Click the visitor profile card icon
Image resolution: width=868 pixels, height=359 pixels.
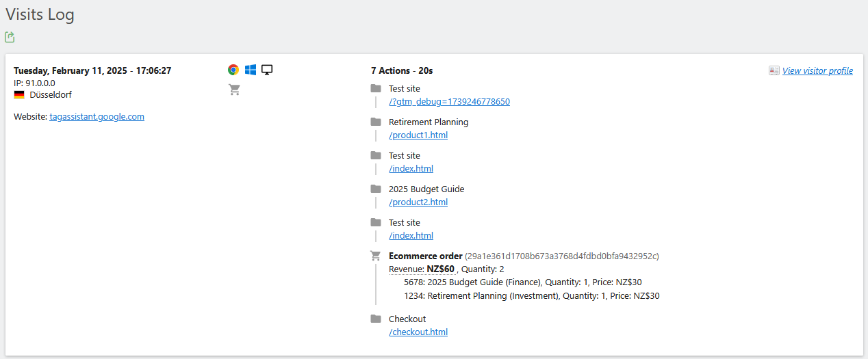pyautogui.click(x=774, y=70)
